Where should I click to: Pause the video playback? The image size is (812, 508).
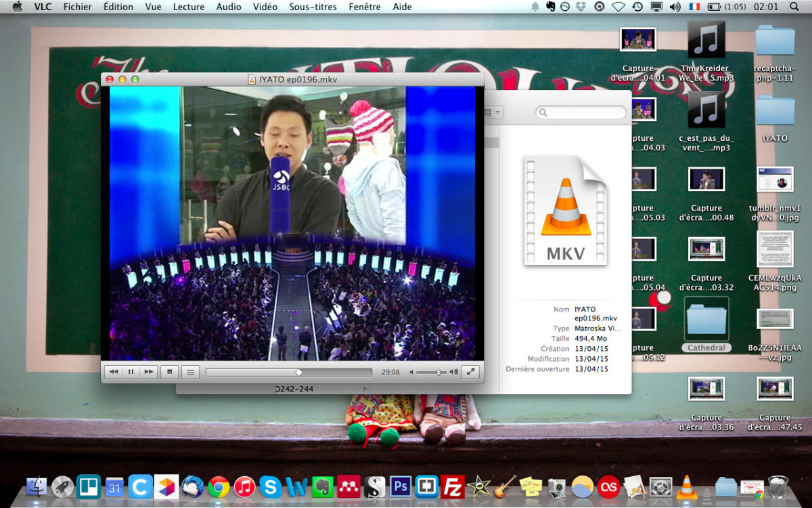pos(131,372)
